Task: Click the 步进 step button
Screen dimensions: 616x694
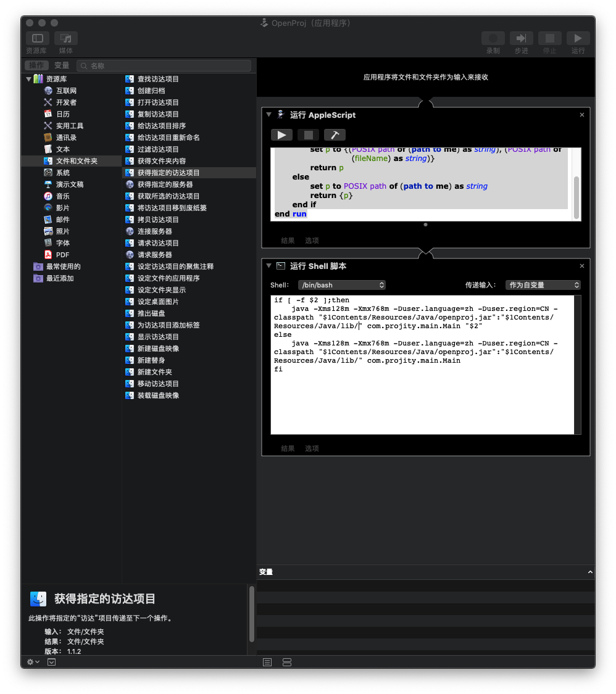Action: (x=521, y=38)
